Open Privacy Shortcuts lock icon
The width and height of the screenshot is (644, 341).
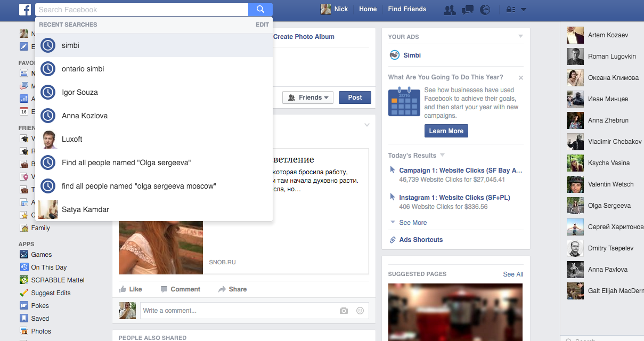pos(510,10)
